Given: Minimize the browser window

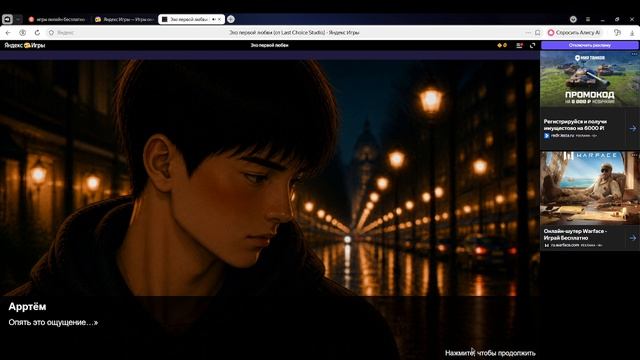Looking at the screenshot, I should click(x=602, y=19).
